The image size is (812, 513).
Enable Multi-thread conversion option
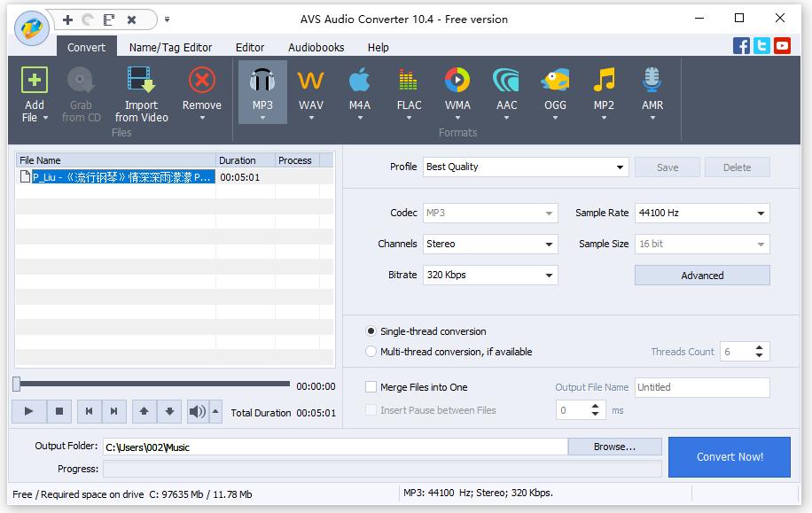point(371,352)
